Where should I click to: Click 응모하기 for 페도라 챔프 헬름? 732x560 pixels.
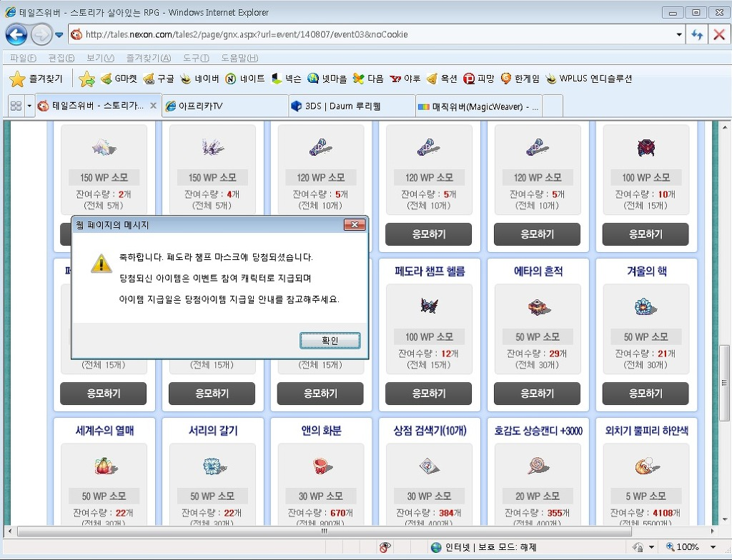pyautogui.click(x=429, y=394)
